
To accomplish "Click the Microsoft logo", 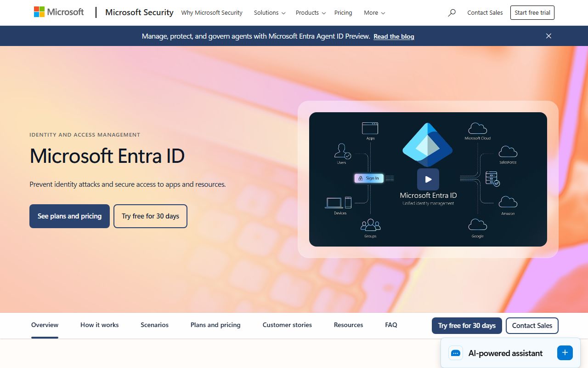I will [x=58, y=11].
